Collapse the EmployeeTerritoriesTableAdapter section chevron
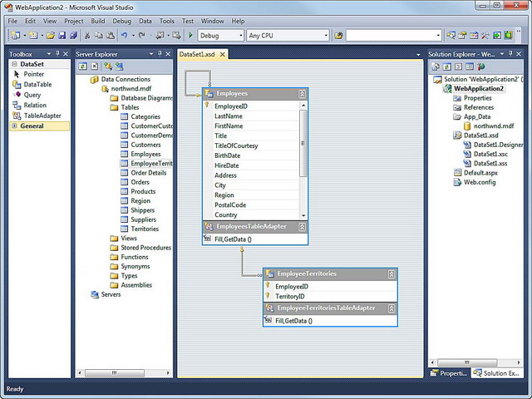This screenshot has width=532, height=399. point(392,308)
